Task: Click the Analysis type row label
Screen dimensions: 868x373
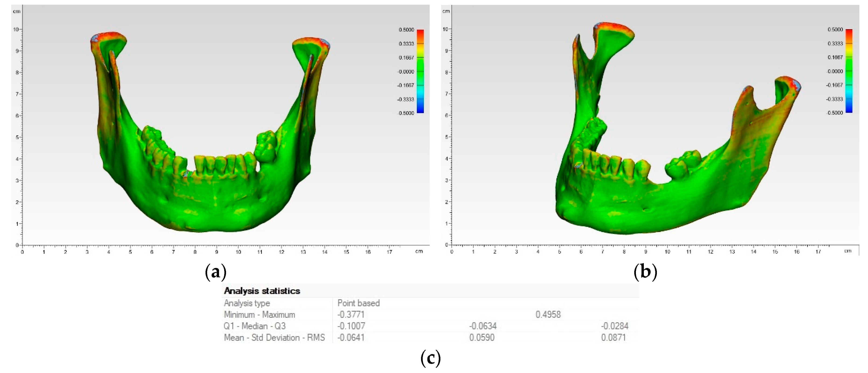Action: click(x=247, y=303)
